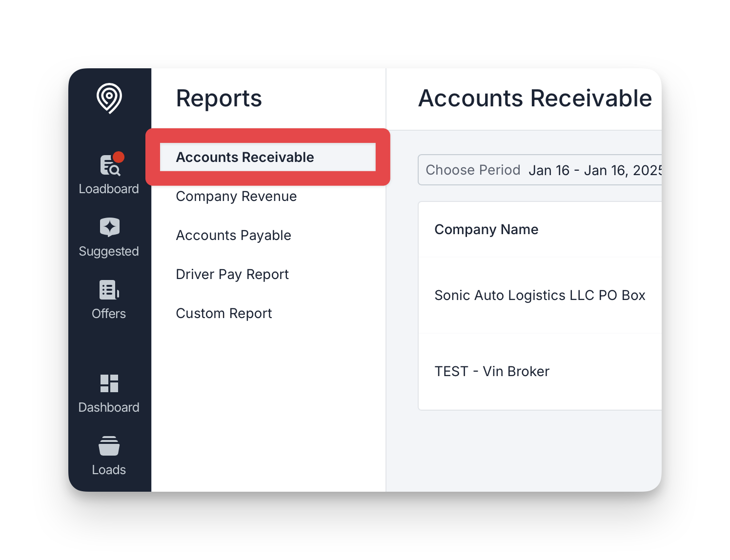Image resolution: width=730 pixels, height=560 pixels.
Task: Open the Suggested star icon
Action: pyautogui.click(x=109, y=227)
